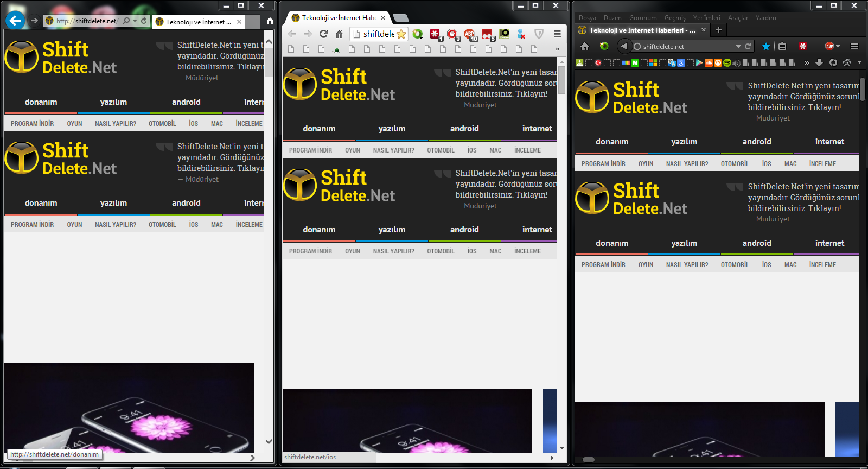Image resolution: width=868 pixels, height=469 pixels.
Task: Click the search magnifier in Internet Explorer's address bar
Action: (126, 21)
